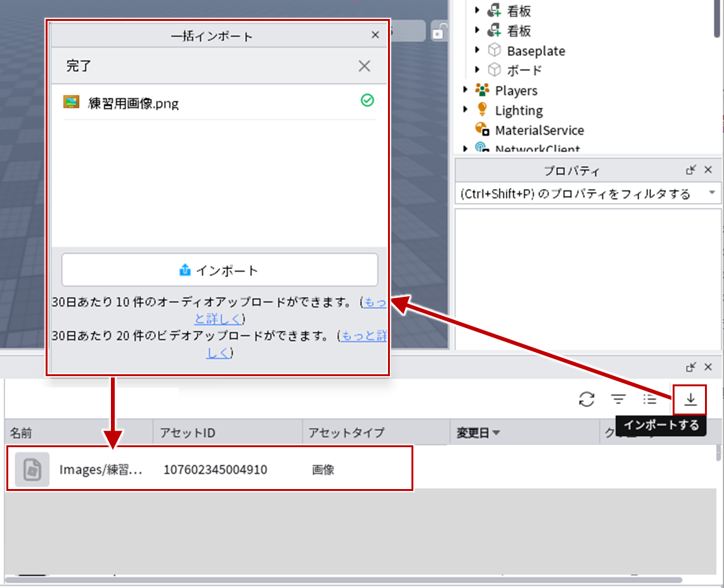Switch asset view with list icon
The image size is (724, 588).
point(650,399)
